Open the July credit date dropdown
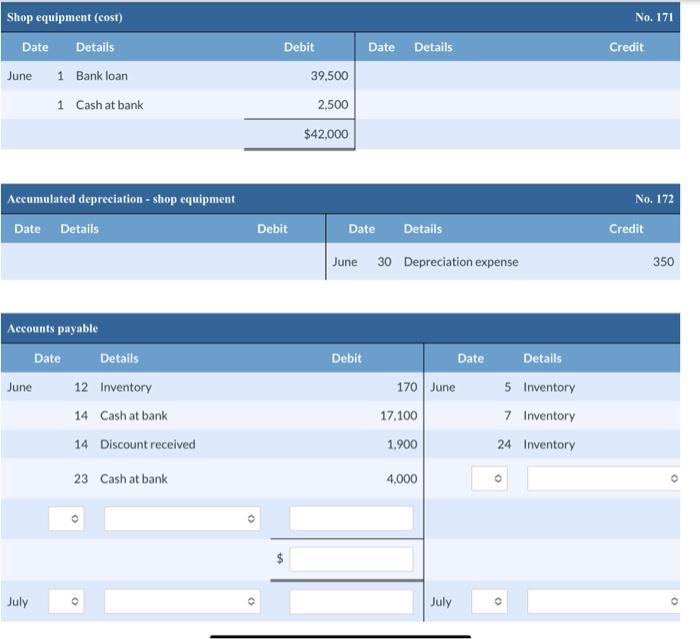 [x=489, y=601]
